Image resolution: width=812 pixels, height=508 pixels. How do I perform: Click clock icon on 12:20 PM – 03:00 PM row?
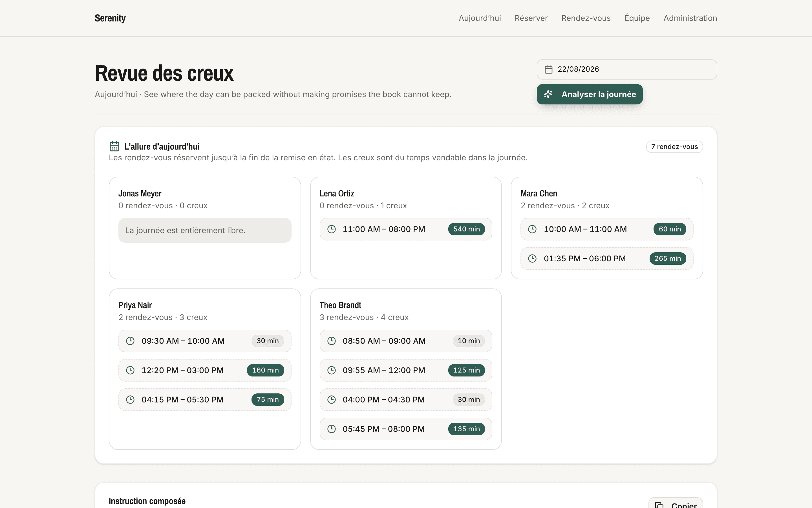tap(130, 370)
